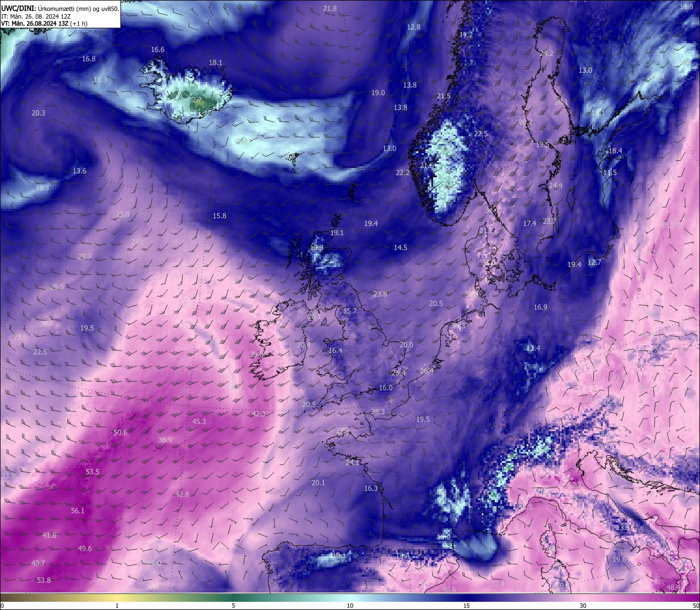The image size is (700, 610).
Task: Click the 48.4 value on the map
Action: [673, 588]
